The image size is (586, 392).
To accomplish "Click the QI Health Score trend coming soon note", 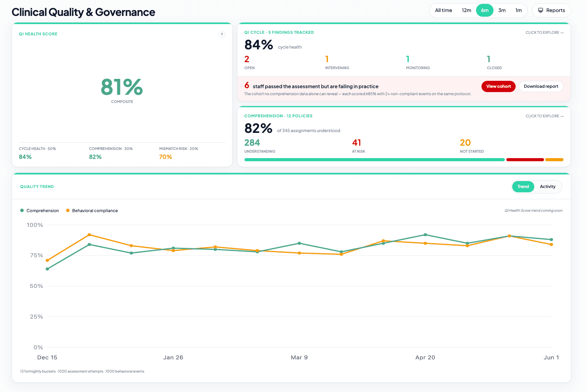I will (x=534, y=211).
